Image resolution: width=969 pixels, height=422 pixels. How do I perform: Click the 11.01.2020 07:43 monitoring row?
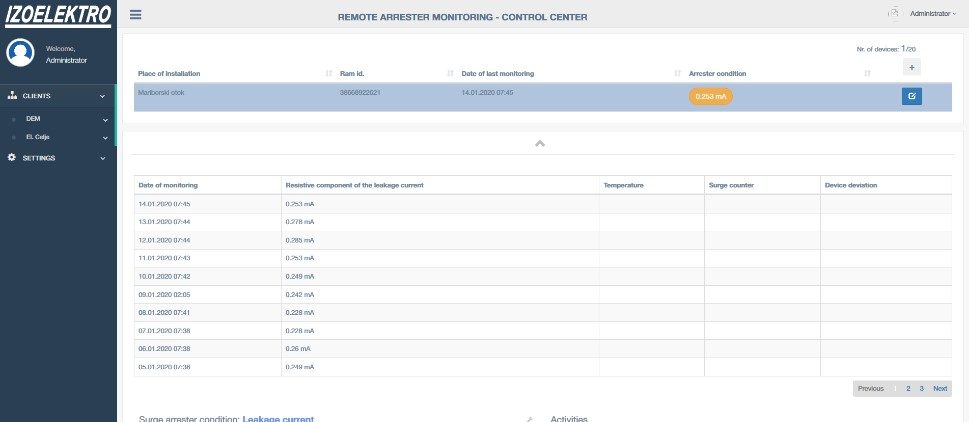point(543,258)
